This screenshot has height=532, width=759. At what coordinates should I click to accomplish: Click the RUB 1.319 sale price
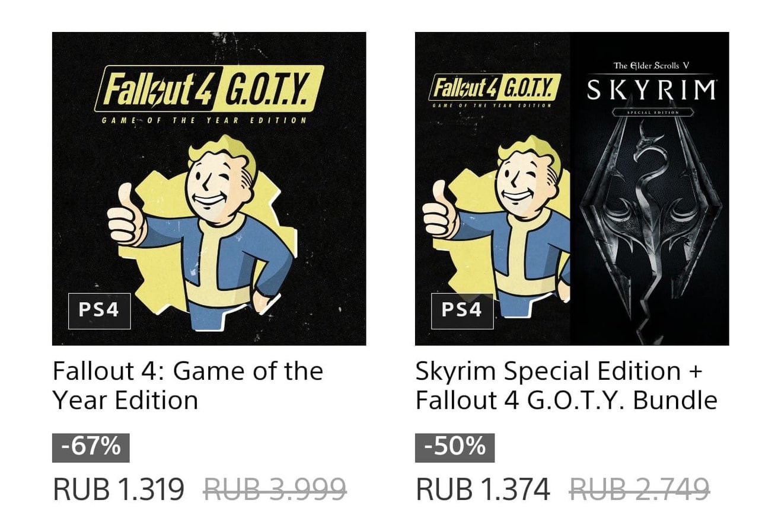[119, 489]
